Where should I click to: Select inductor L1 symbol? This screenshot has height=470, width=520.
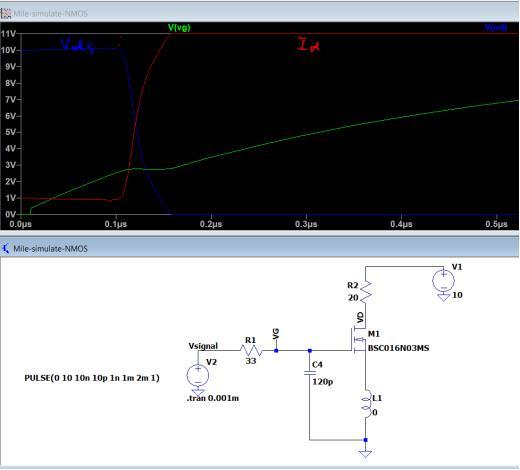point(366,403)
